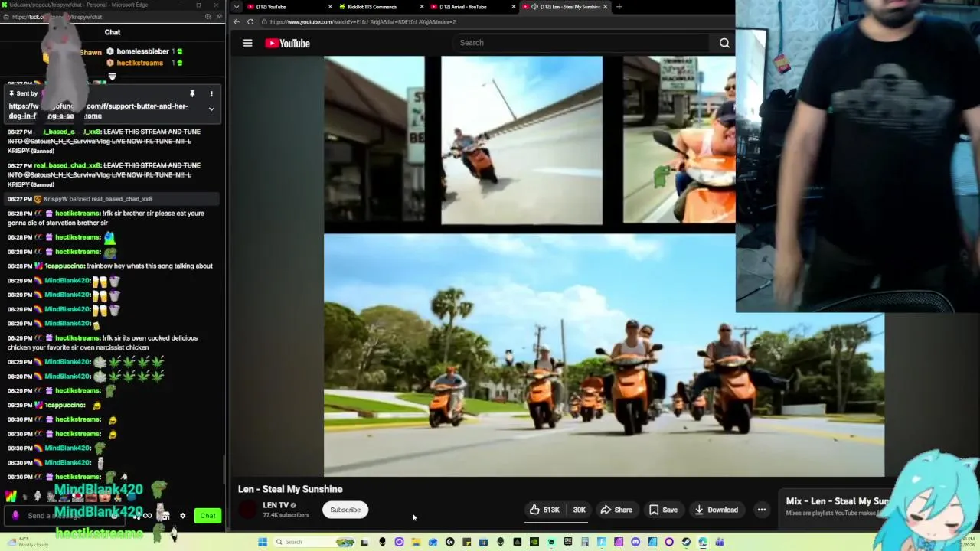Screen dimensions: 980x551
Task: Open site info icon in Kick address bar
Action: 6,17
